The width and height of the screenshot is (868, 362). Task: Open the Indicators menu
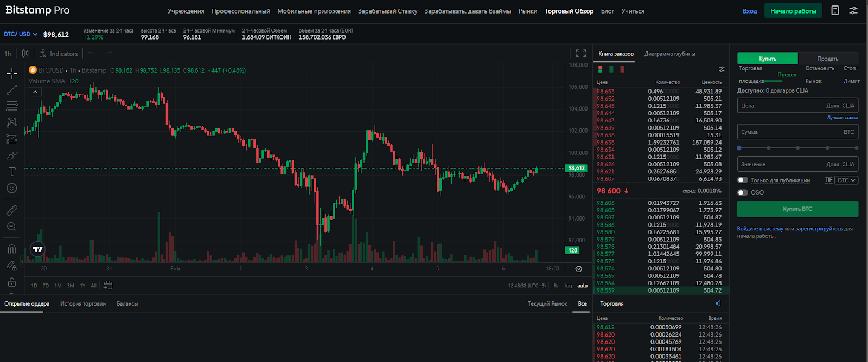pos(59,54)
